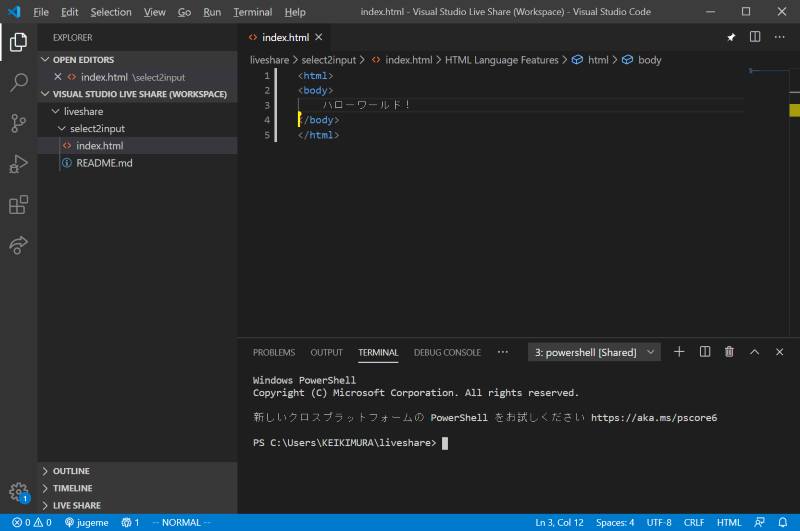Open the Go menu

click(184, 12)
